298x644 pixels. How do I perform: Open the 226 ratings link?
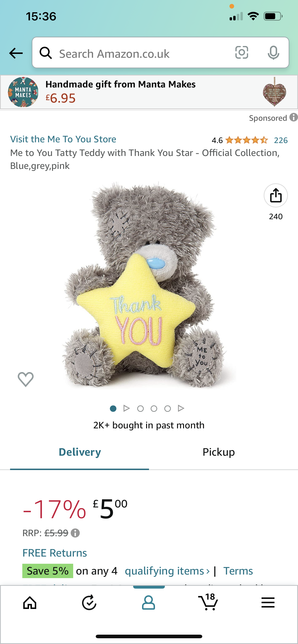[x=281, y=140]
